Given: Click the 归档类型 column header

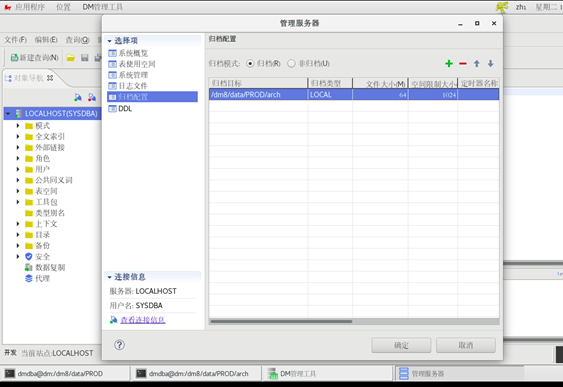Looking at the screenshot, I should tap(330, 83).
